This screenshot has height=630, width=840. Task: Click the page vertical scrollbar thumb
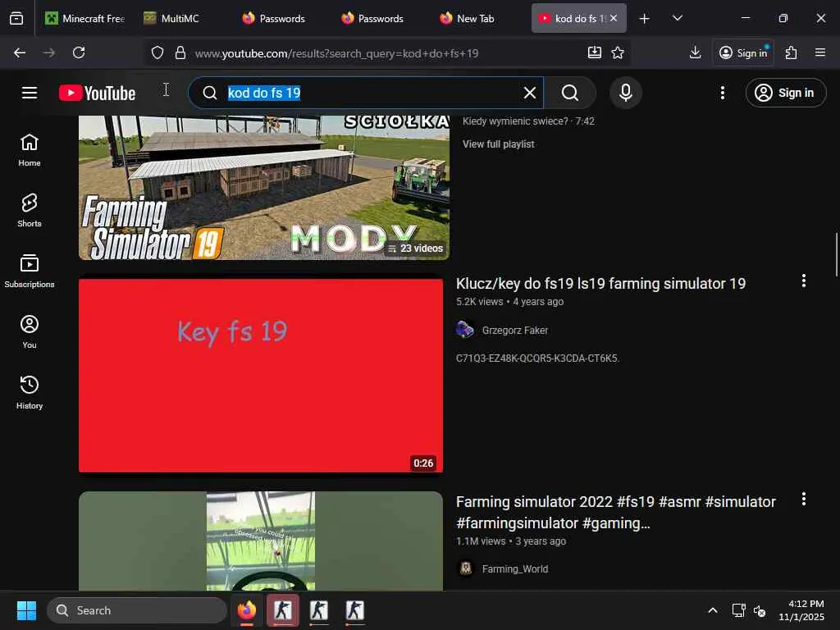tap(836, 254)
